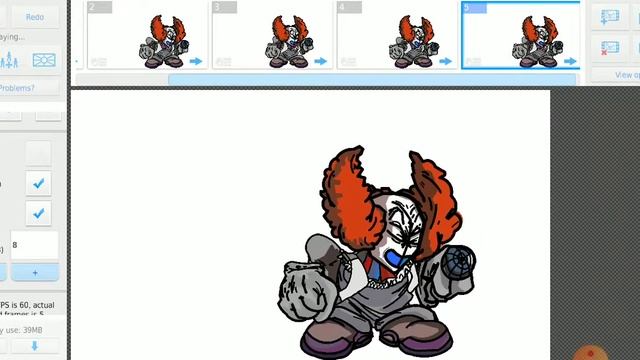640x360 pixels.
Task: Select frame 4 thumbnail
Action: point(397,35)
